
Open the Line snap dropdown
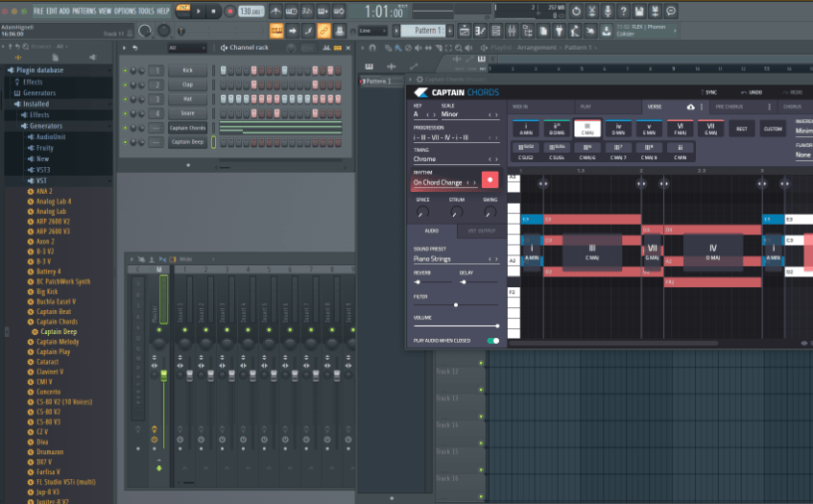click(x=372, y=31)
